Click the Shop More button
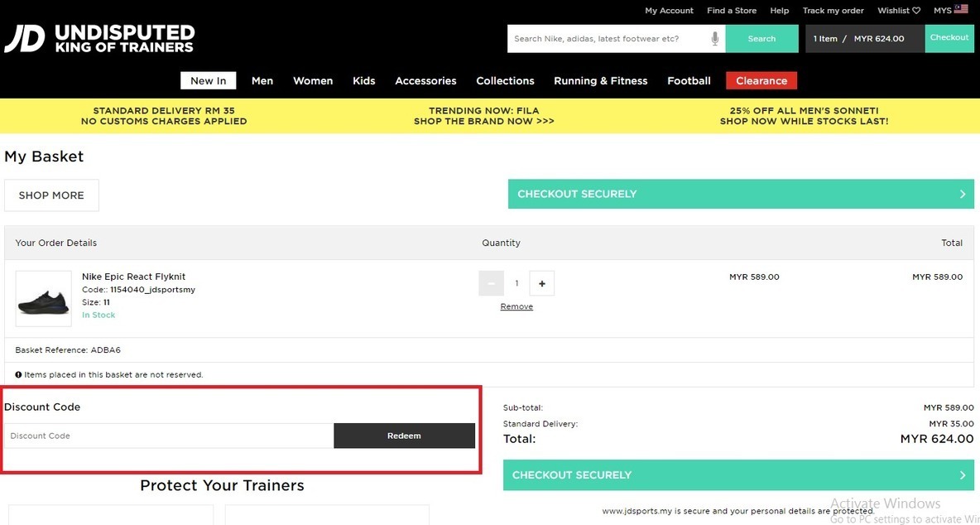The image size is (980, 525). 51,195
